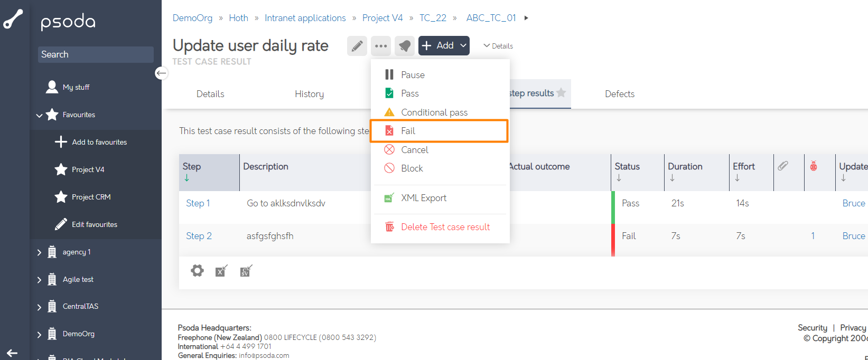Open the Add dropdown button
The width and height of the screenshot is (868, 360).
click(444, 46)
